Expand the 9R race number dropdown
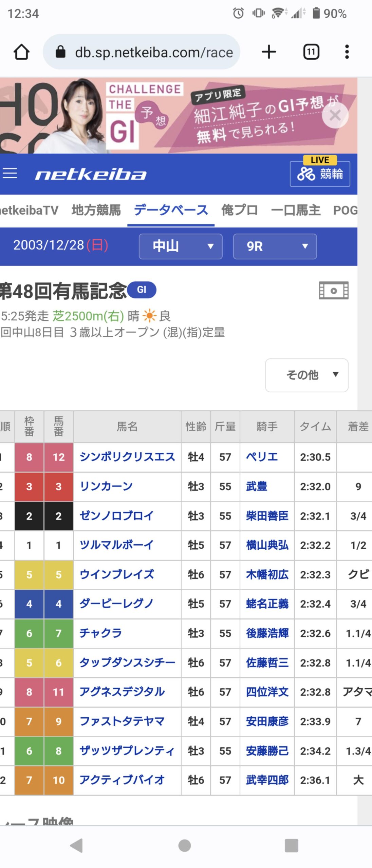Viewport: 372px width, 868px height. tap(275, 246)
